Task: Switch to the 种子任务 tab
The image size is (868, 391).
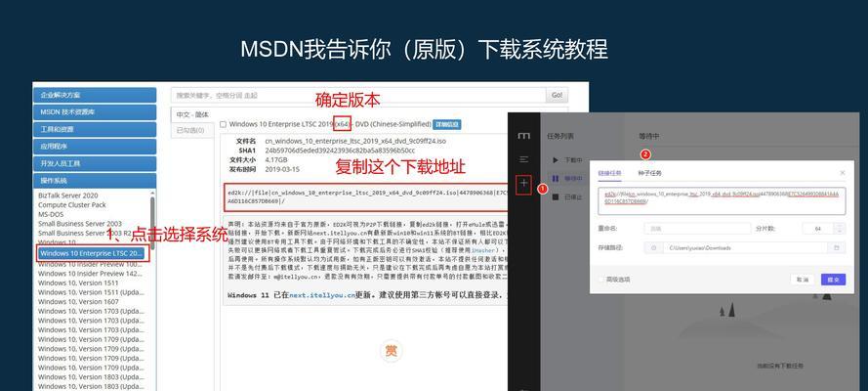Action: coord(650,173)
